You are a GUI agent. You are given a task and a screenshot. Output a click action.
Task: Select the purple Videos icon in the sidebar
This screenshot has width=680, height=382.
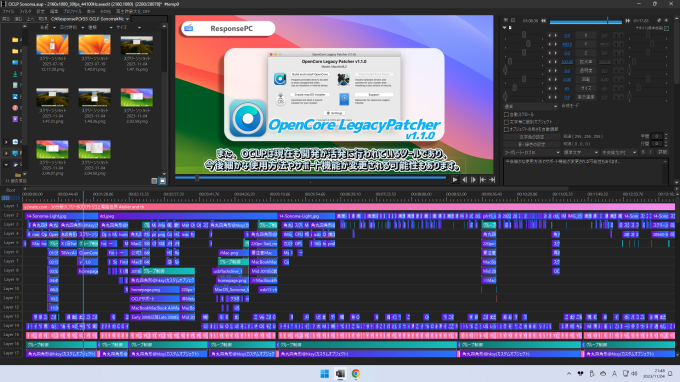coord(15,119)
